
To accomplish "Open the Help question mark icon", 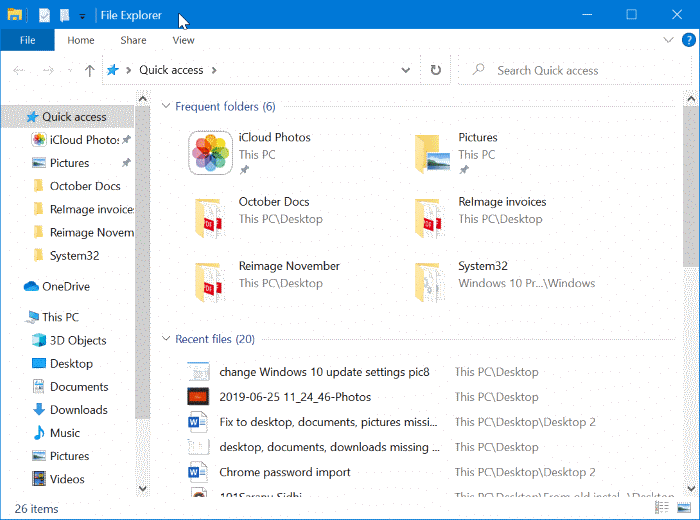I will (x=689, y=40).
